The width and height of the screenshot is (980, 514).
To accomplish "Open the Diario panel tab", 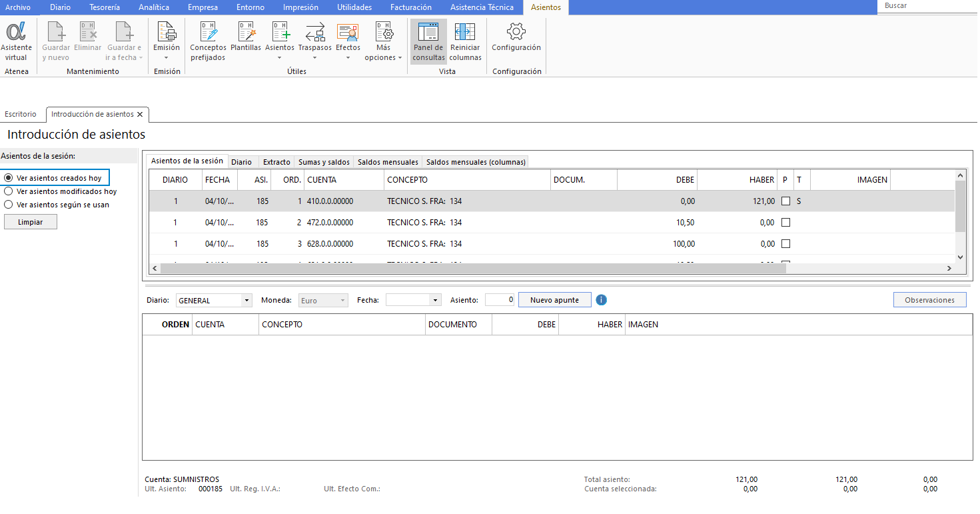I will coord(242,162).
